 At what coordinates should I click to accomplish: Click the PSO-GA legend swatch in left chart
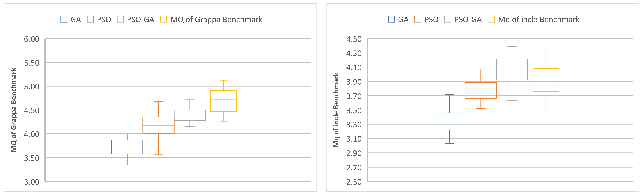pos(120,19)
